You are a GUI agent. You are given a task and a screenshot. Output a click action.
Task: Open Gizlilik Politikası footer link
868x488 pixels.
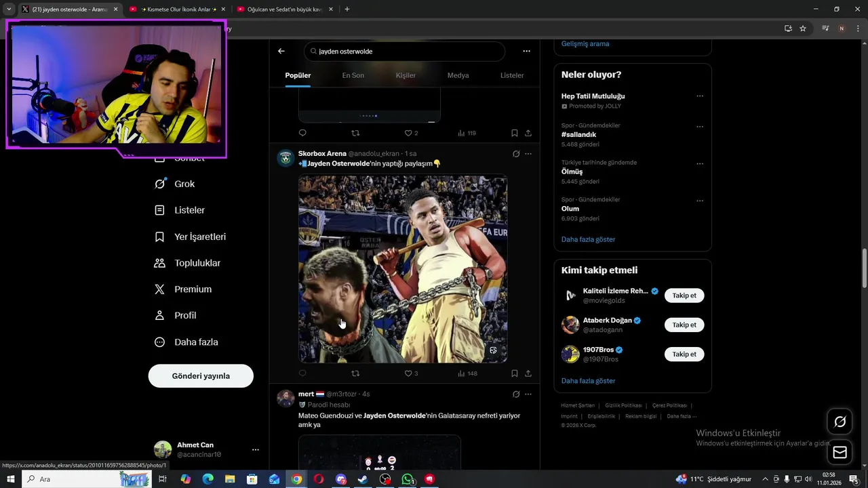pos(623,405)
